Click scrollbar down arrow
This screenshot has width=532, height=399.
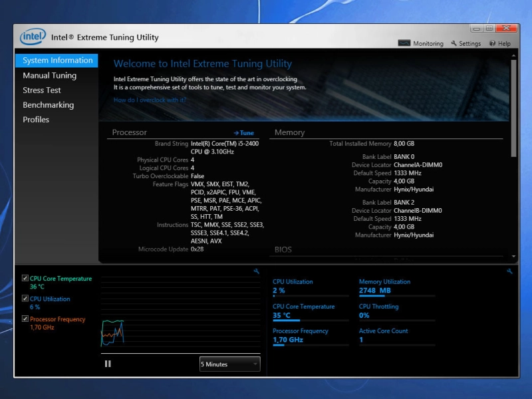tap(513, 257)
